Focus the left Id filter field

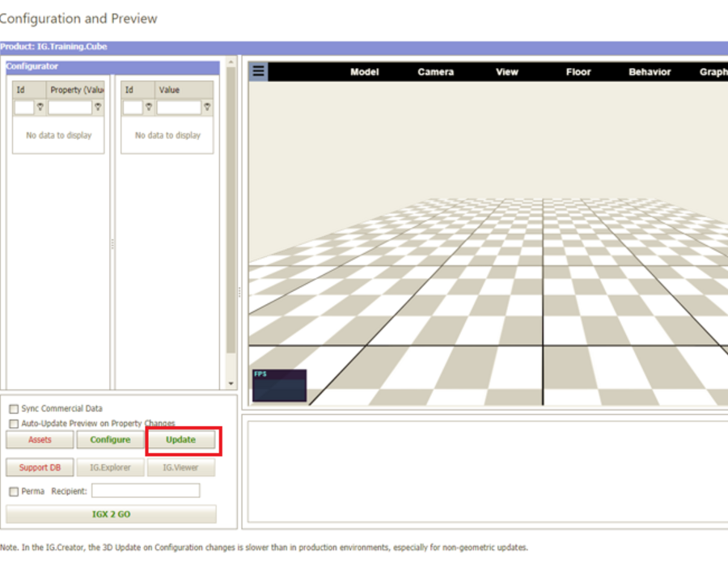click(x=24, y=108)
